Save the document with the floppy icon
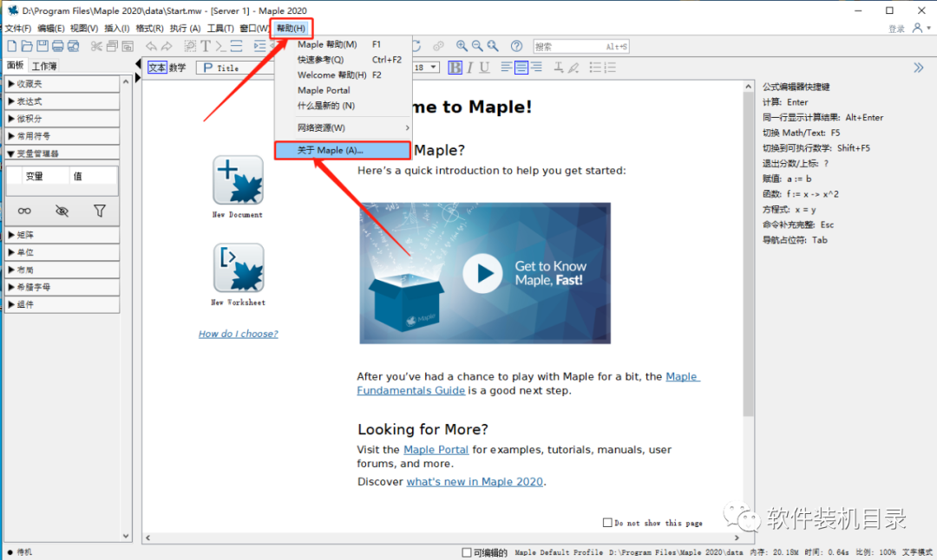This screenshot has width=937, height=560. tap(43, 46)
